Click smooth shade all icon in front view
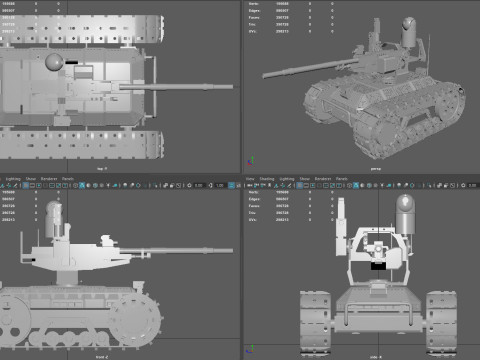Viewport: 480px width, 360px height. pos(82,185)
